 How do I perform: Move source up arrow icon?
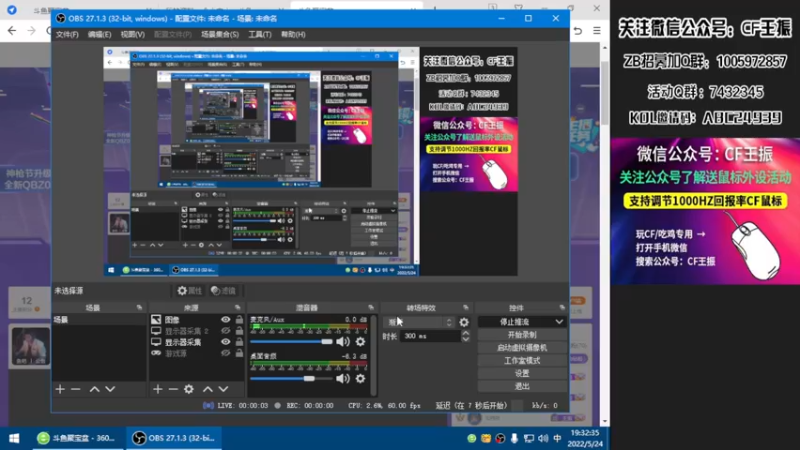pos(208,389)
